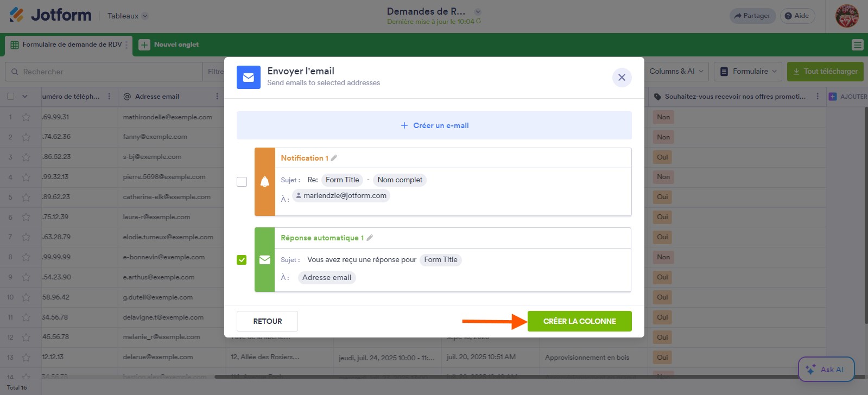The height and width of the screenshot is (395, 868).
Task: Click the Partager button
Action: coord(752,16)
